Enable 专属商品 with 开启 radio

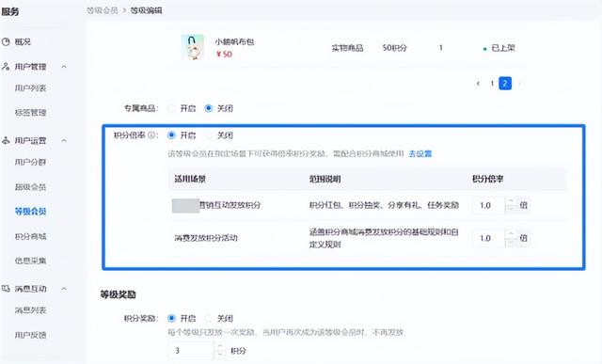click(171, 108)
